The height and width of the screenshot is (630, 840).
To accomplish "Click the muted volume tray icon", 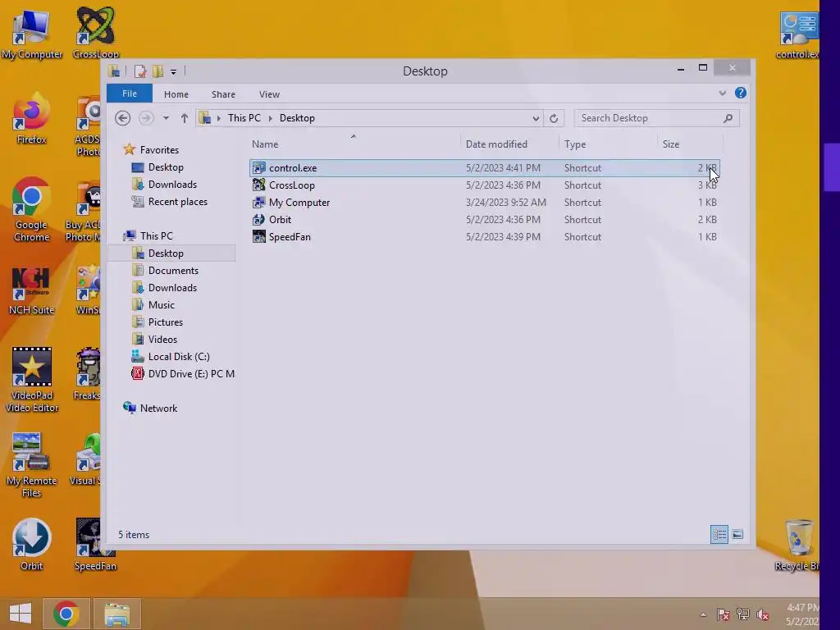I will coord(763,614).
